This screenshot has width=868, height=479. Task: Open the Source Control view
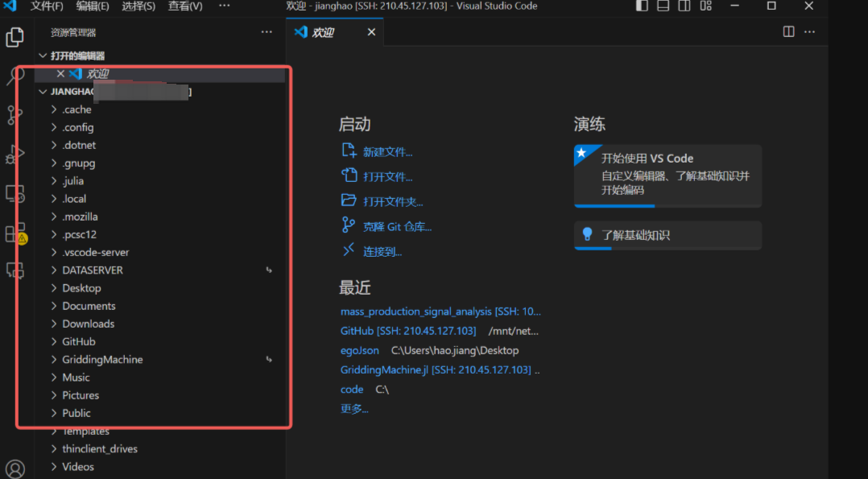pyautogui.click(x=15, y=114)
